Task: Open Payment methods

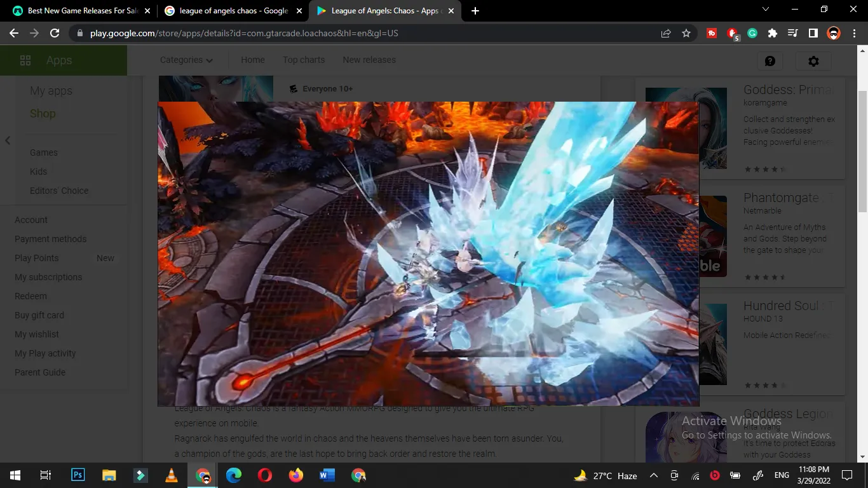Action: 51,239
